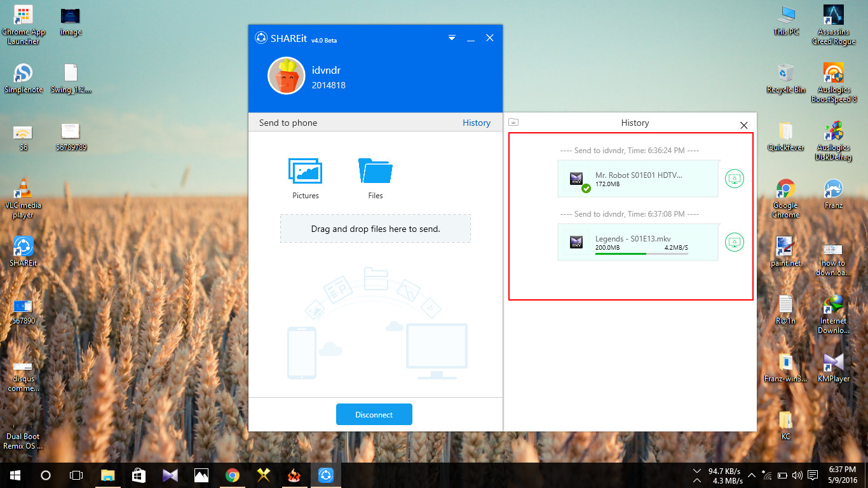868x488 pixels.
Task: Select the Franz-win3... archive on desktop
Action: tap(786, 368)
